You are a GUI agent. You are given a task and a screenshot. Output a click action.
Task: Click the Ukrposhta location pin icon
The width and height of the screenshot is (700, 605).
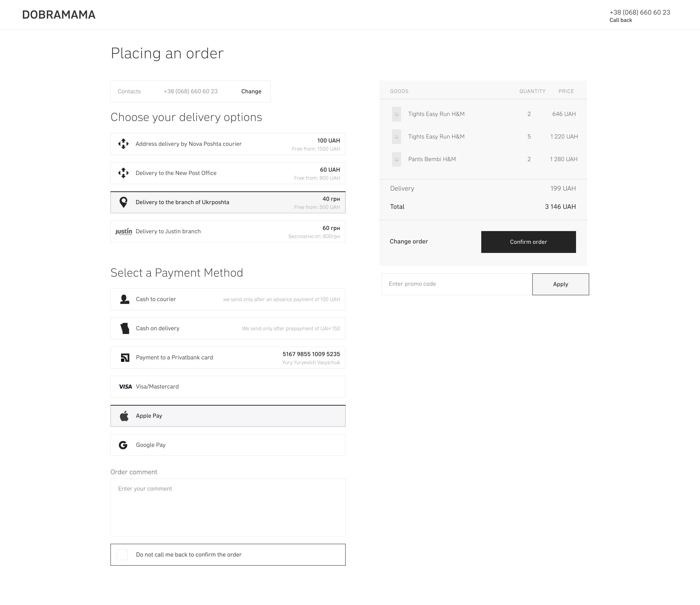click(123, 202)
